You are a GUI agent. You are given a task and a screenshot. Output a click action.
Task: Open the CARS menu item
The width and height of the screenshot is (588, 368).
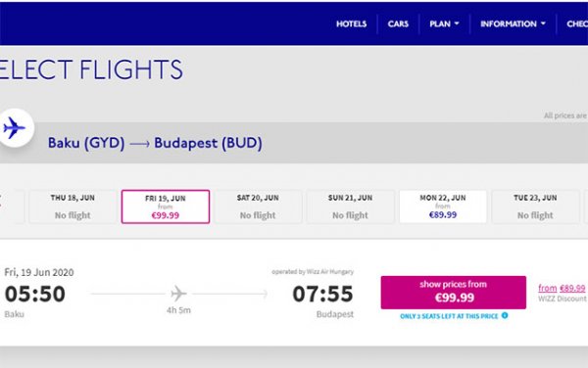pyautogui.click(x=398, y=23)
